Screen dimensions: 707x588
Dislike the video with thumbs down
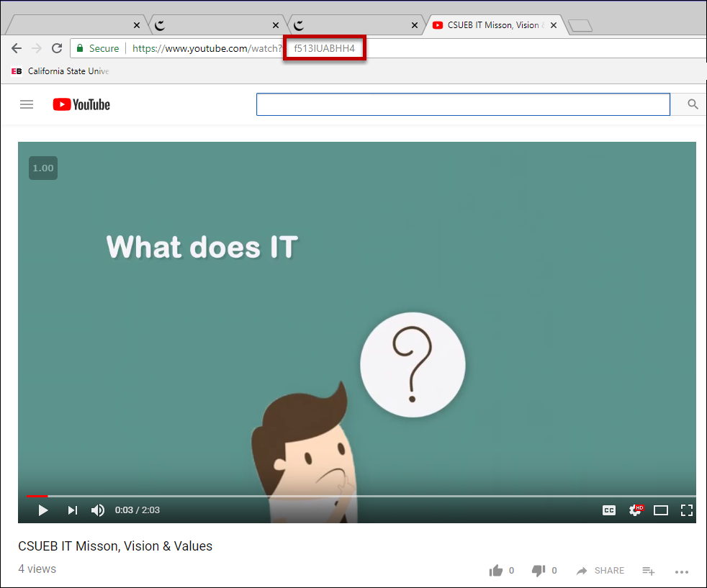pos(539,571)
